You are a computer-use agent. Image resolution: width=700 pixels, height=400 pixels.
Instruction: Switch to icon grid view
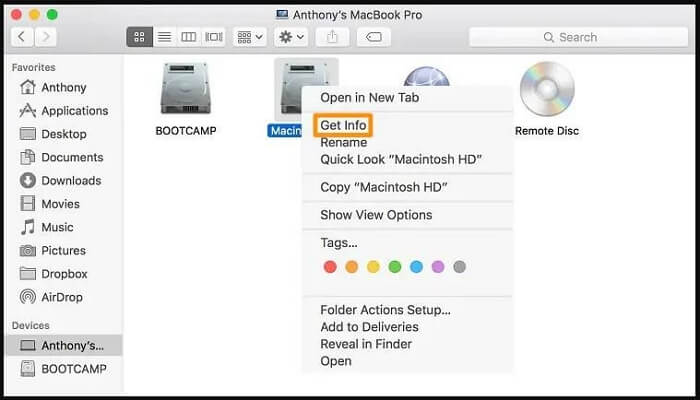tap(139, 37)
